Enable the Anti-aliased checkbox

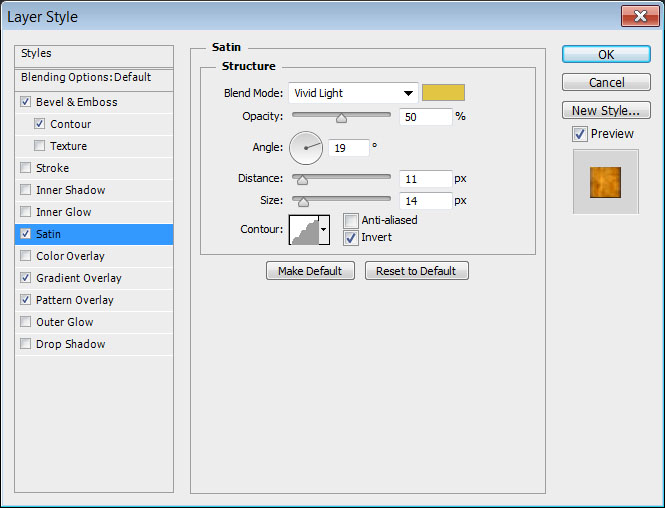[351, 220]
